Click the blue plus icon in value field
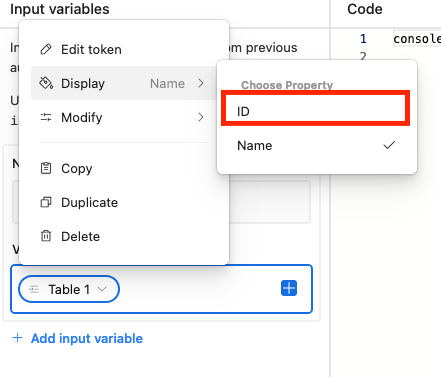The image size is (441, 377). pyautogui.click(x=289, y=288)
